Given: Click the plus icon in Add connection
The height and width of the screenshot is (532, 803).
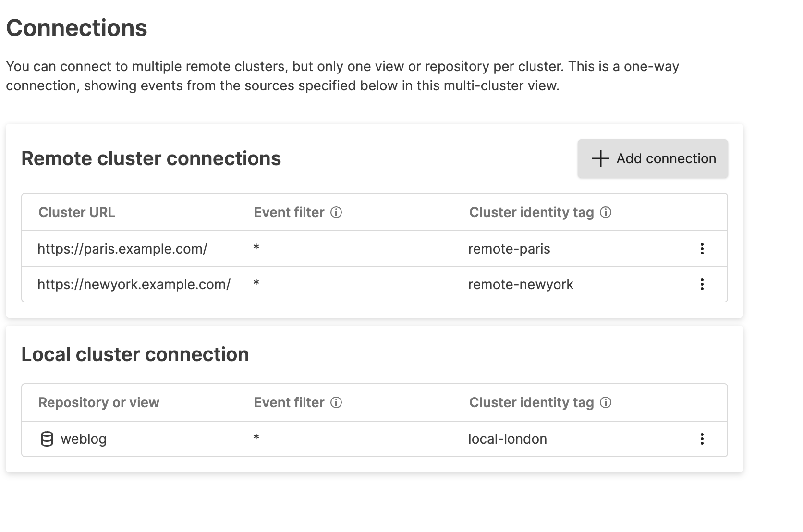Looking at the screenshot, I should click(x=600, y=158).
